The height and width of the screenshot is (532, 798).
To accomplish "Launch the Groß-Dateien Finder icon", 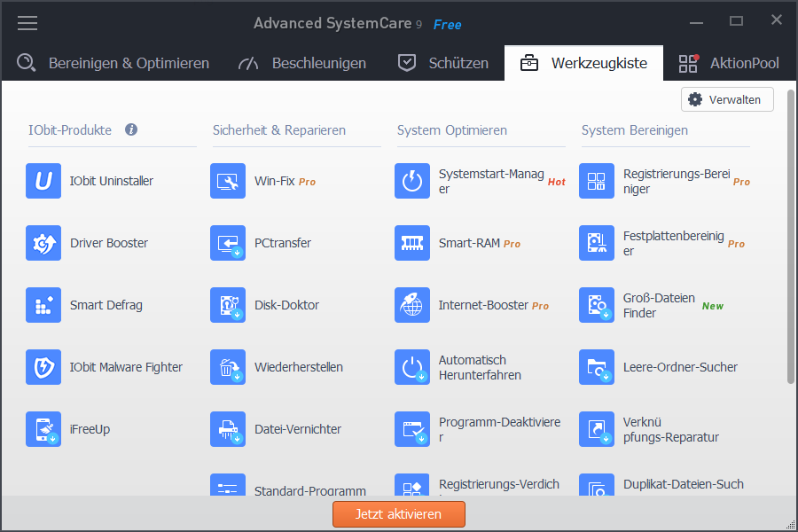I will point(597,305).
